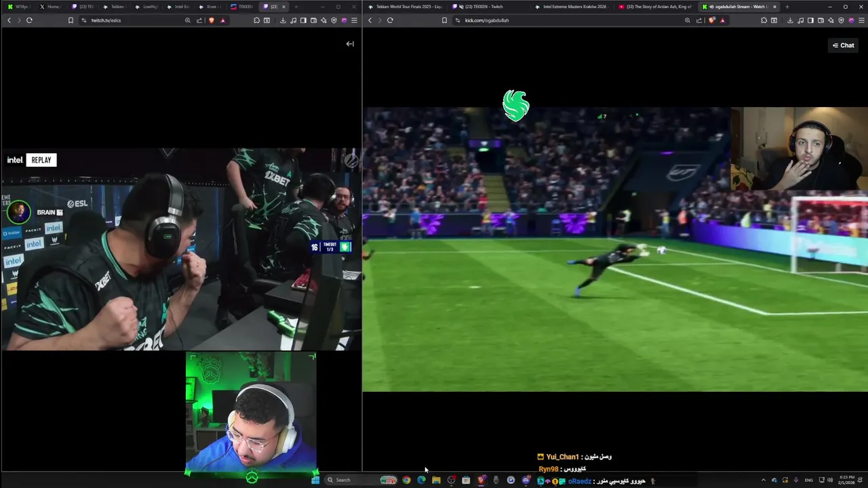The height and width of the screenshot is (488, 868).
Task: Open downloads in the Twitch browser window
Action: (283, 20)
